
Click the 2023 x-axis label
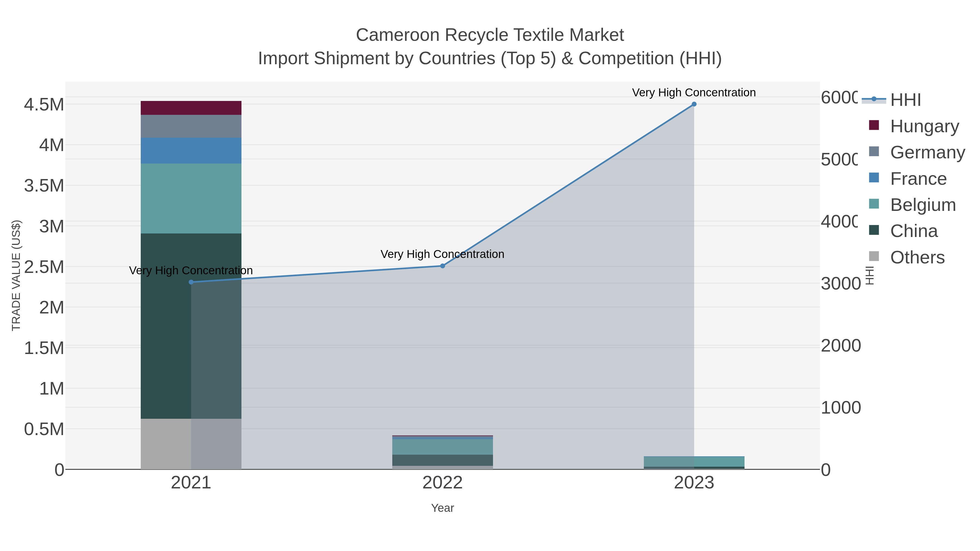(x=694, y=483)
